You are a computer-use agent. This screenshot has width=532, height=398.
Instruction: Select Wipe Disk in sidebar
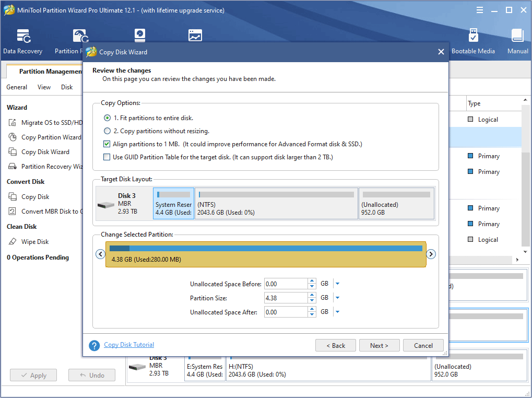tap(29, 242)
